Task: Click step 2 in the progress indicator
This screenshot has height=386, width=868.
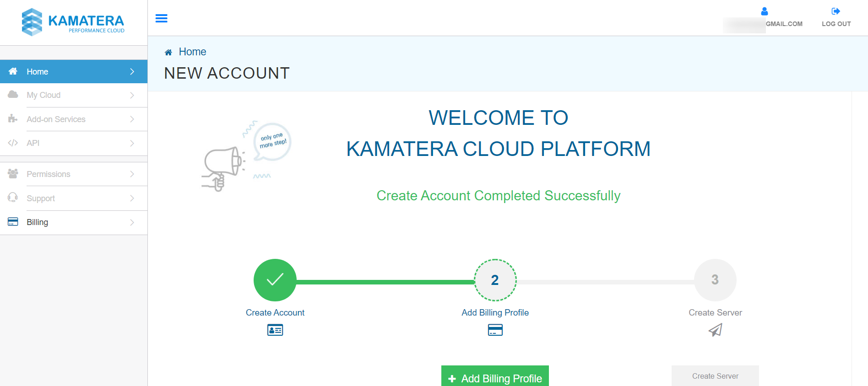Action: 495,280
